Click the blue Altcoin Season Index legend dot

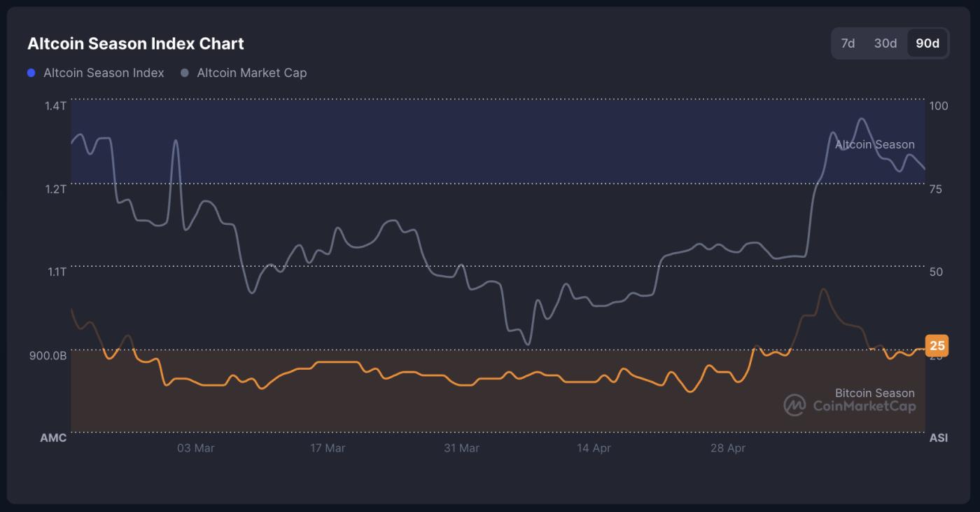pyautogui.click(x=30, y=72)
